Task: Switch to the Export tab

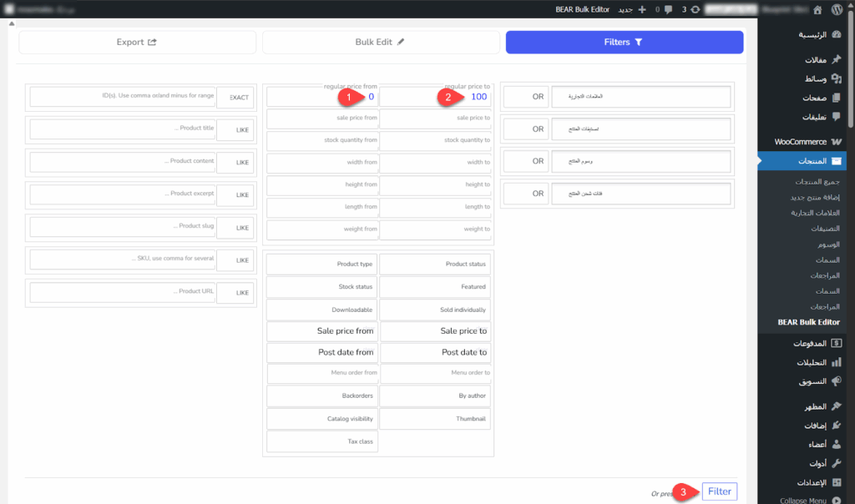Action: (136, 42)
